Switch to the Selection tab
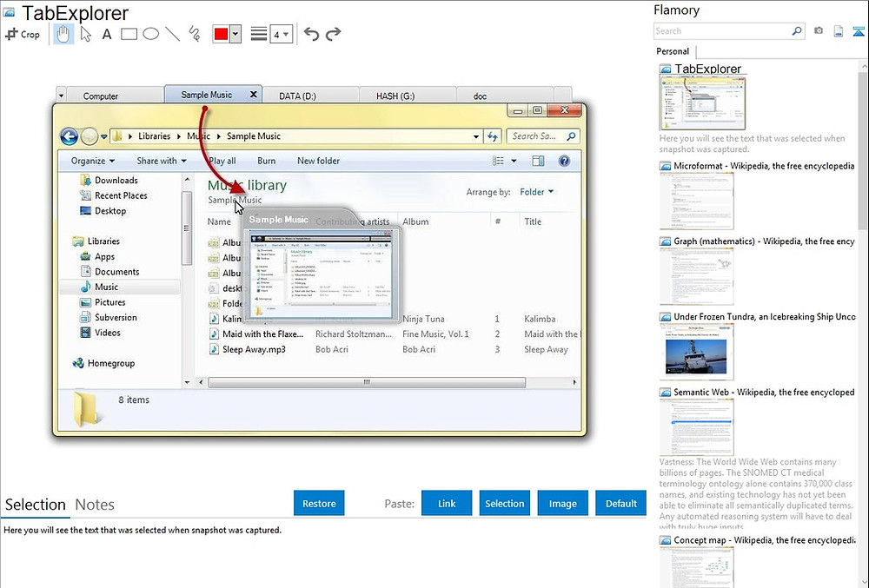Image resolution: width=869 pixels, height=588 pixels. coord(36,505)
